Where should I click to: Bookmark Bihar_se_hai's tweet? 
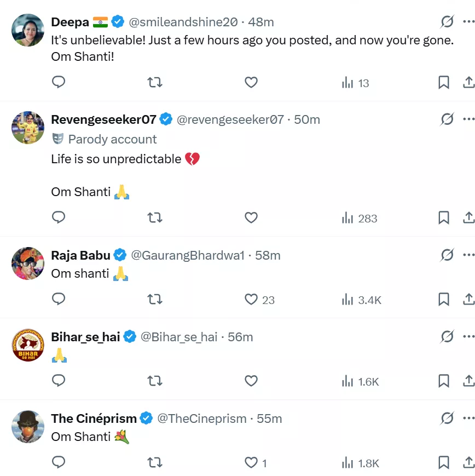point(443,381)
